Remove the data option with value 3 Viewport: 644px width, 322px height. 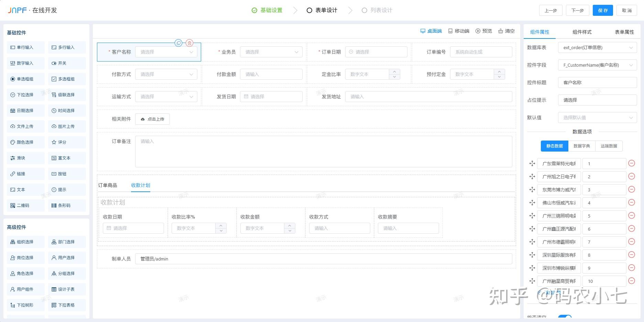click(x=632, y=189)
